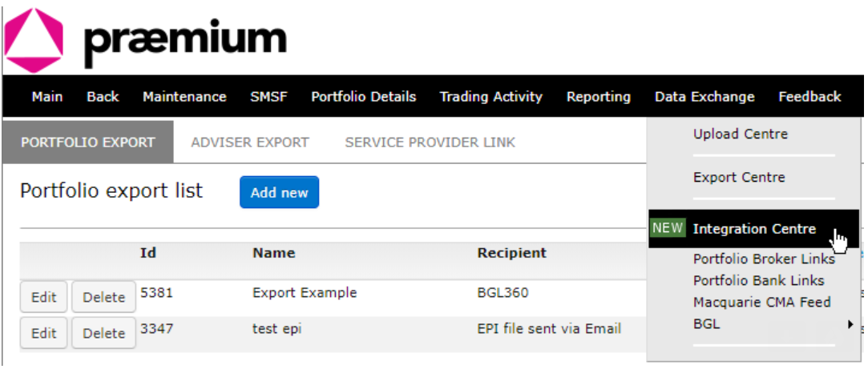The width and height of the screenshot is (868, 369).
Task: Switch to the Adviser Export tab
Action: click(x=250, y=142)
